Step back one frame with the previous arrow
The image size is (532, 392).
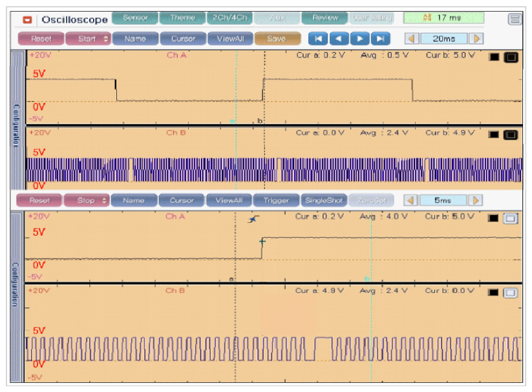click(339, 39)
